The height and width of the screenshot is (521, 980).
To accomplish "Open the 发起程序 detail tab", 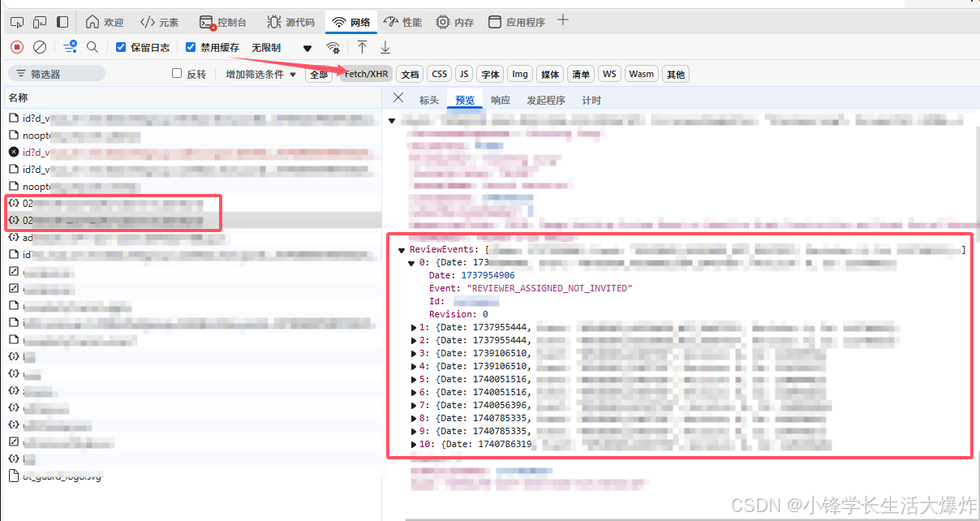I will click(x=546, y=100).
